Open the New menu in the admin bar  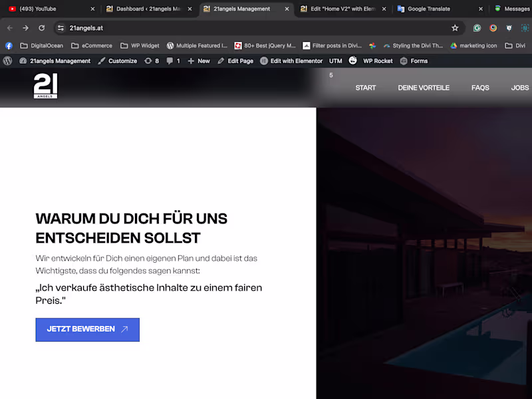tap(199, 61)
